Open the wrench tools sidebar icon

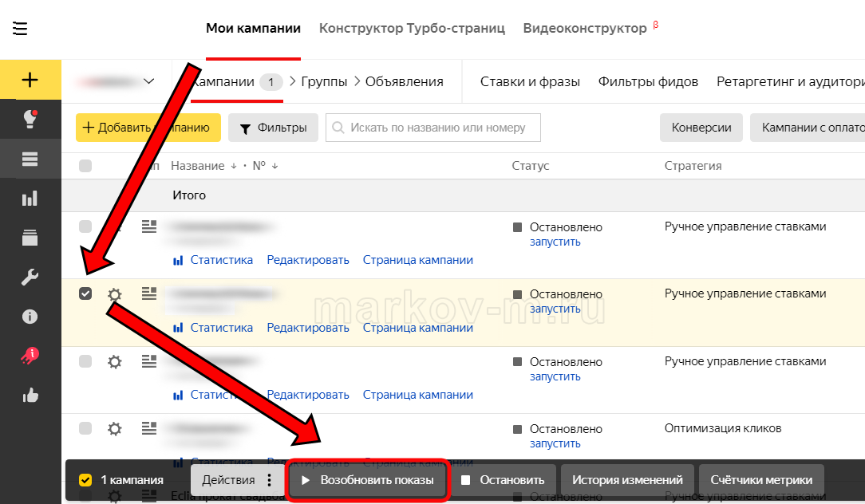pyautogui.click(x=30, y=277)
